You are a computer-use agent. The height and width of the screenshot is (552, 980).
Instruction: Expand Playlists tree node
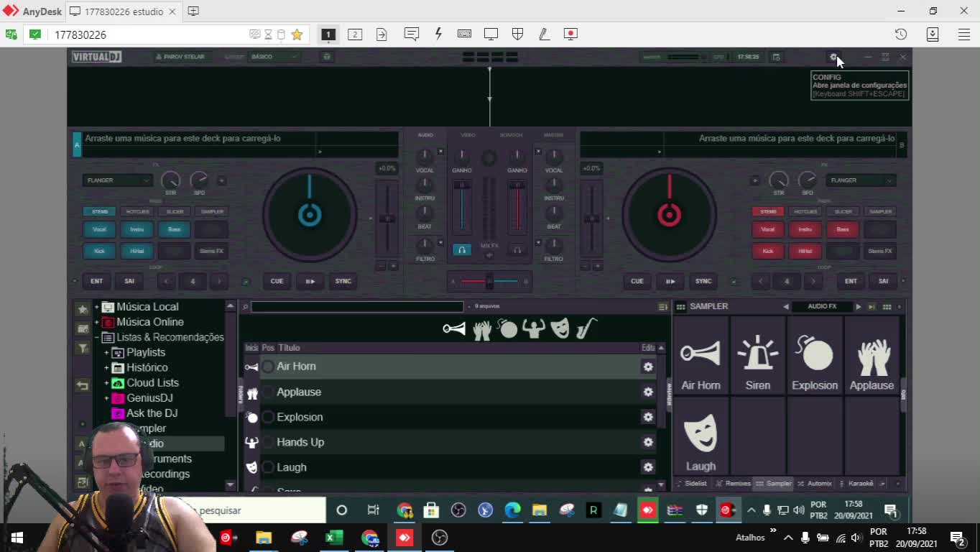(x=106, y=352)
